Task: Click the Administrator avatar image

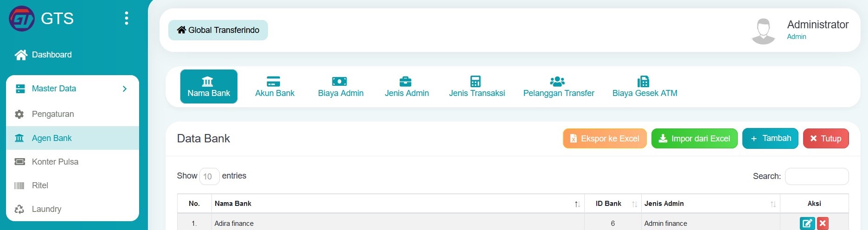Action: point(763,31)
